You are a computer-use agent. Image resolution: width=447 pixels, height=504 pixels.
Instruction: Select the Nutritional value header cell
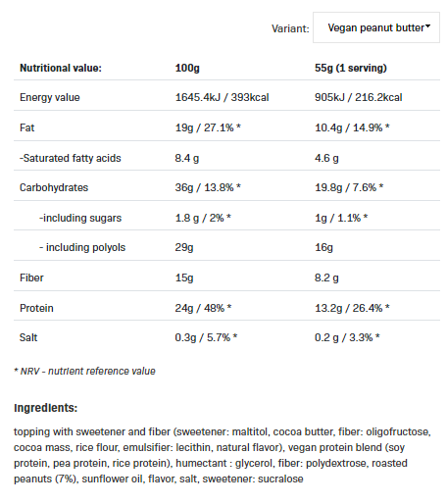61,68
